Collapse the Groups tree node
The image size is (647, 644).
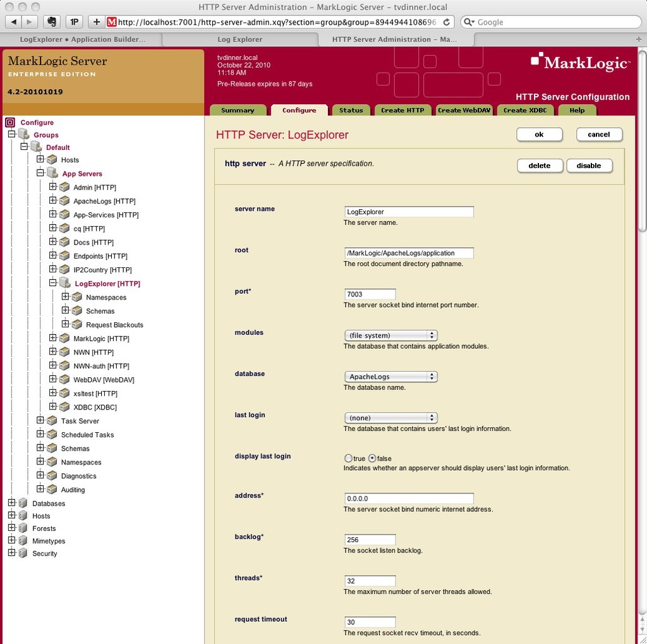[12, 134]
